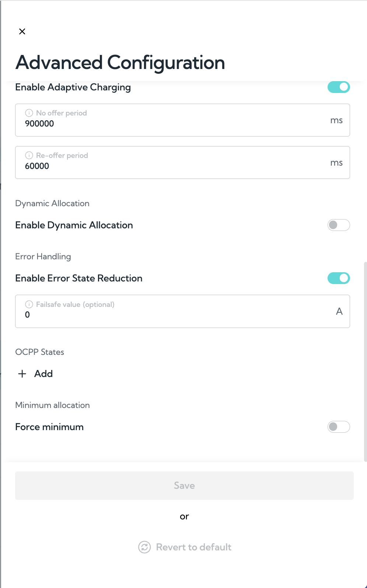
Task: Close the Advanced Configuration panel
Action: (x=22, y=31)
